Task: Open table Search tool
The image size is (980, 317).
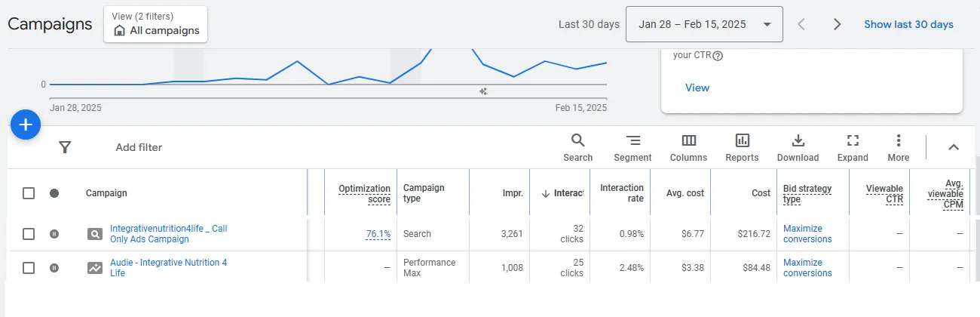Action: pyautogui.click(x=577, y=147)
